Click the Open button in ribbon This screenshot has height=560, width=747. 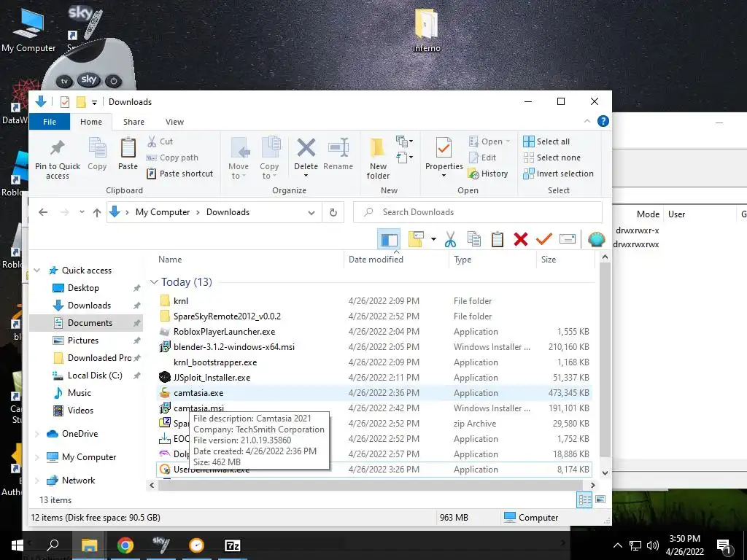(489, 141)
